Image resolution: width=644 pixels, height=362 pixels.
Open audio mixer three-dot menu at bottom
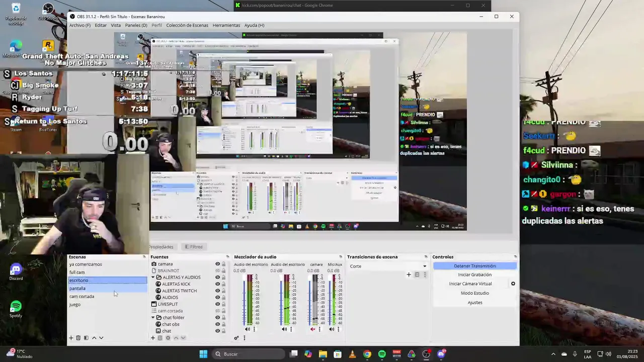pos(245,338)
